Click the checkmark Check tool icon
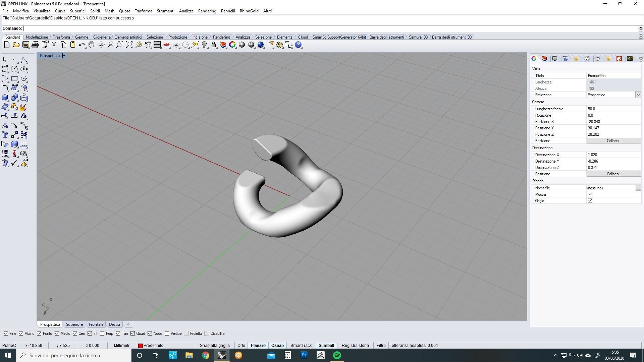This screenshot has width=644, height=362. pyautogui.click(x=14, y=163)
